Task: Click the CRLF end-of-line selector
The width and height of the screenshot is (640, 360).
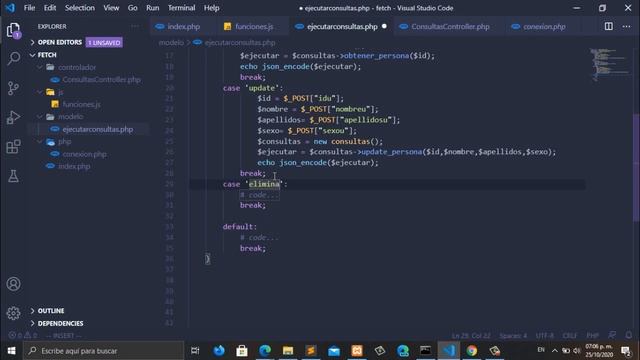Action: coord(570,336)
